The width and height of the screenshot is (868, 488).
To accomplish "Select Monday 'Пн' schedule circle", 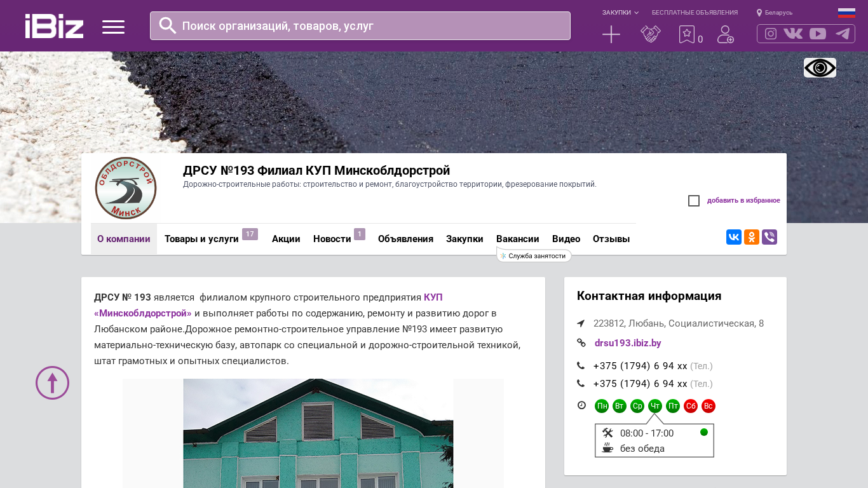I will (x=602, y=406).
